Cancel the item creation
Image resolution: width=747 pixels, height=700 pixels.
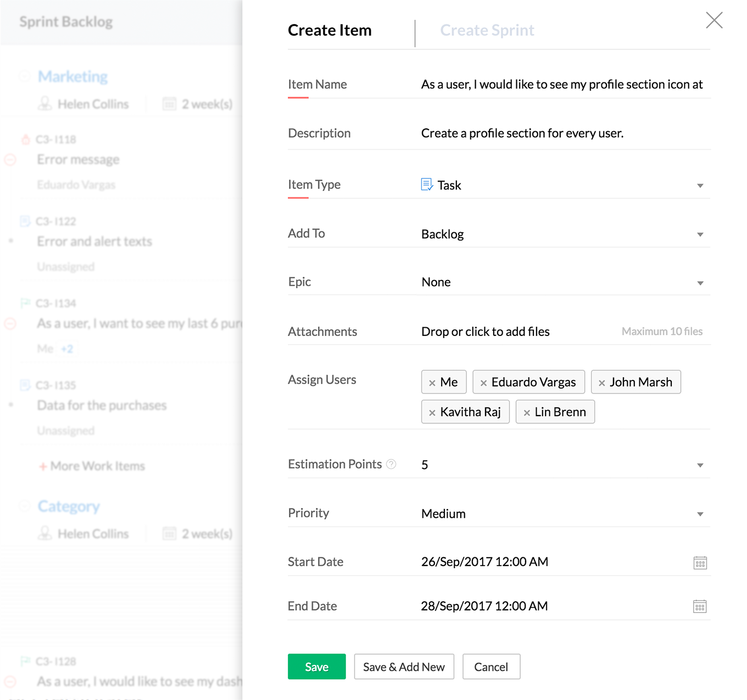pos(491,667)
